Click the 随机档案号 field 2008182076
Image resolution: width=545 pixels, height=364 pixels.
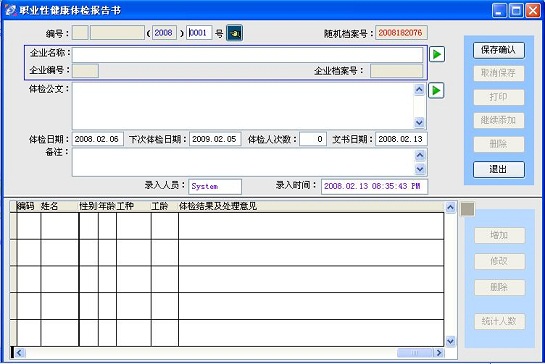pyautogui.click(x=401, y=33)
